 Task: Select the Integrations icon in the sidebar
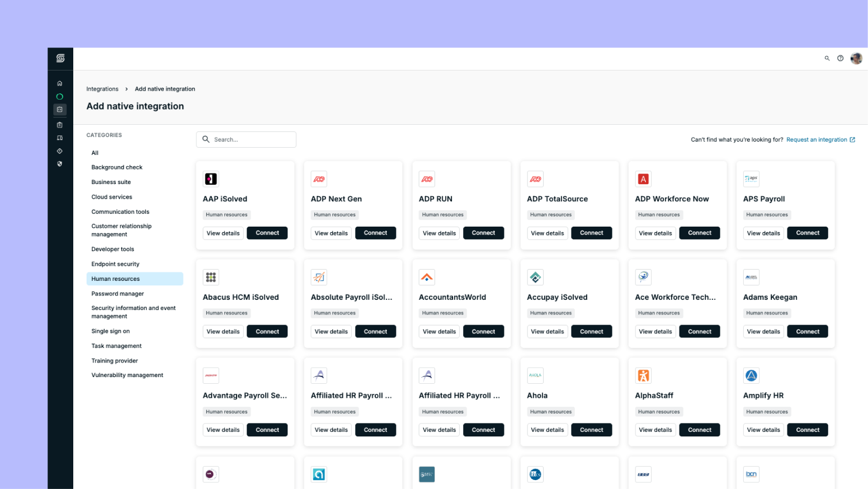pyautogui.click(x=60, y=110)
